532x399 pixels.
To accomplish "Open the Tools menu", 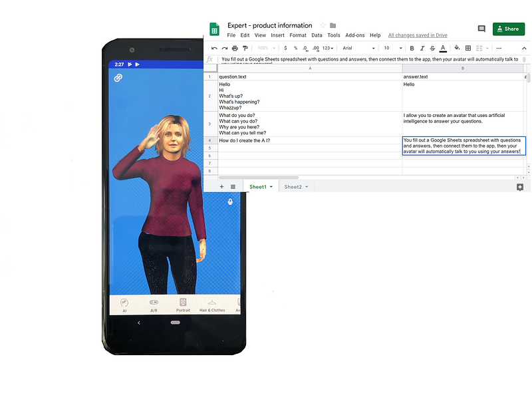I will [x=334, y=35].
